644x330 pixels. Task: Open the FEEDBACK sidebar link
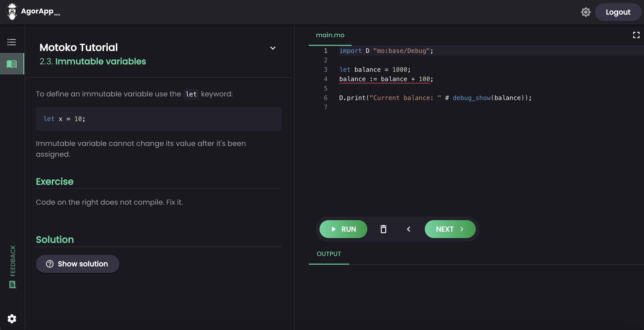[13, 261]
